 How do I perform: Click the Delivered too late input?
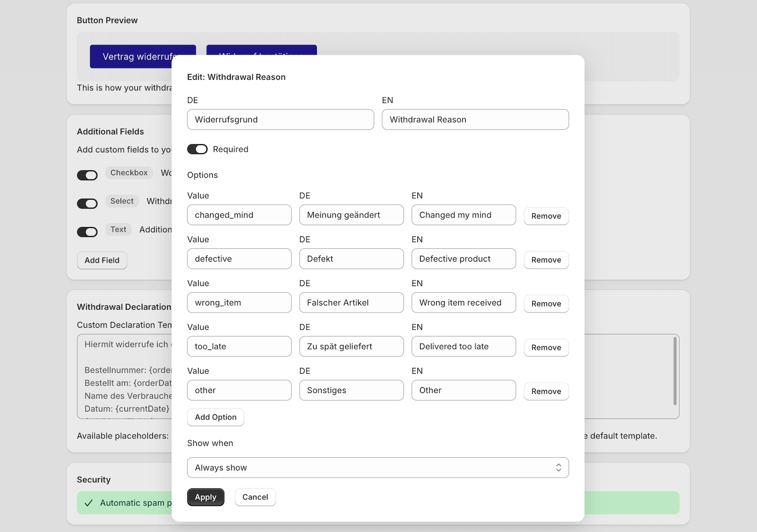coord(463,347)
